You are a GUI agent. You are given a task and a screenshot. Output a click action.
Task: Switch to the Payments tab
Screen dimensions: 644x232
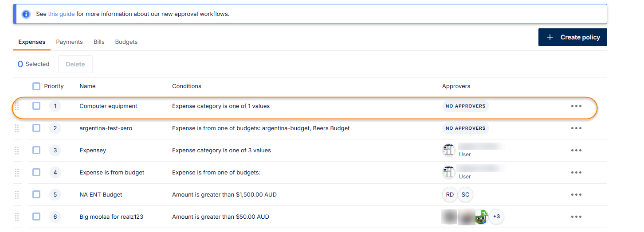click(69, 42)
